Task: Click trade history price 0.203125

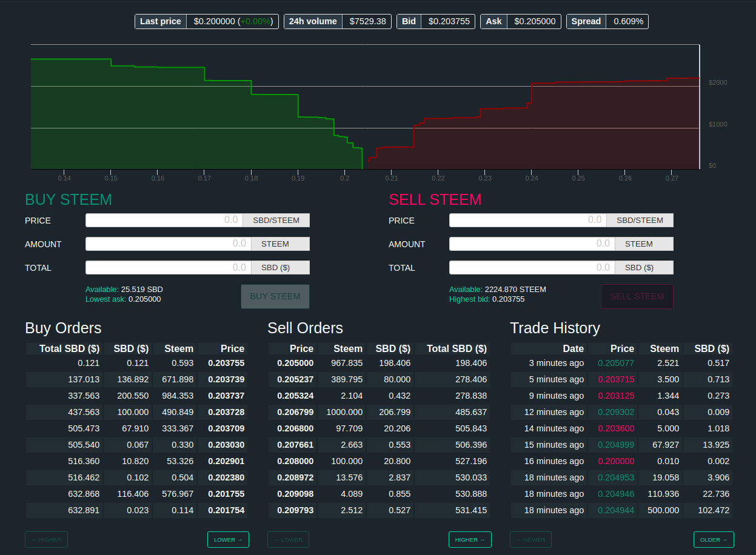Action: click(616, 396)
